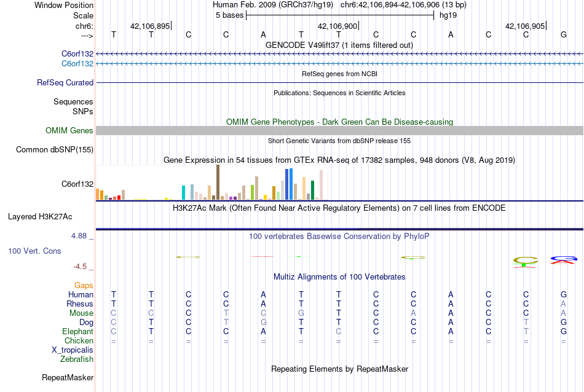
Task: Click the Repeating Elements by RepeatMasker title
Action: click(x=340, y=369)
